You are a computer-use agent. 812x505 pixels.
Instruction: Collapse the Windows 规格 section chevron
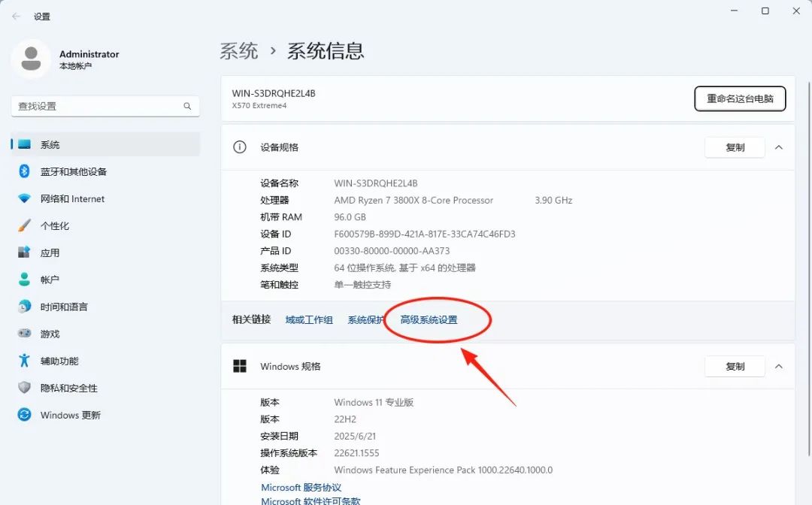(779, 366)
